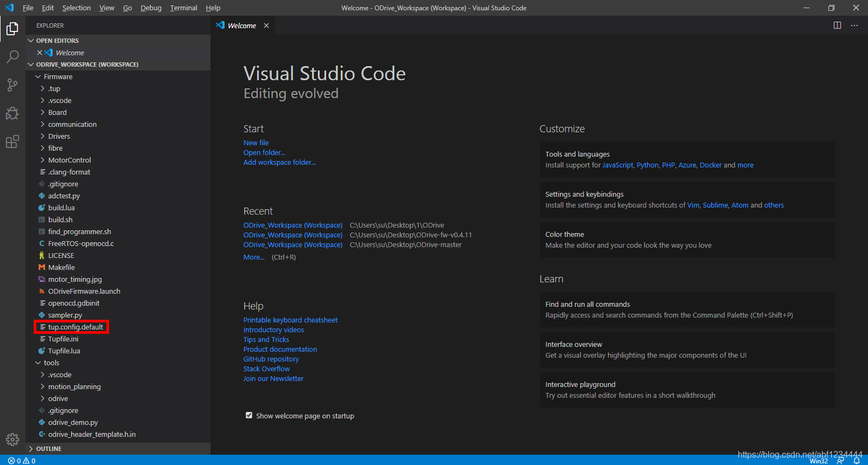Open sampler.py file
Image resolution: width=868 pixels, height=465 pixels.
[x=65, y=315]
